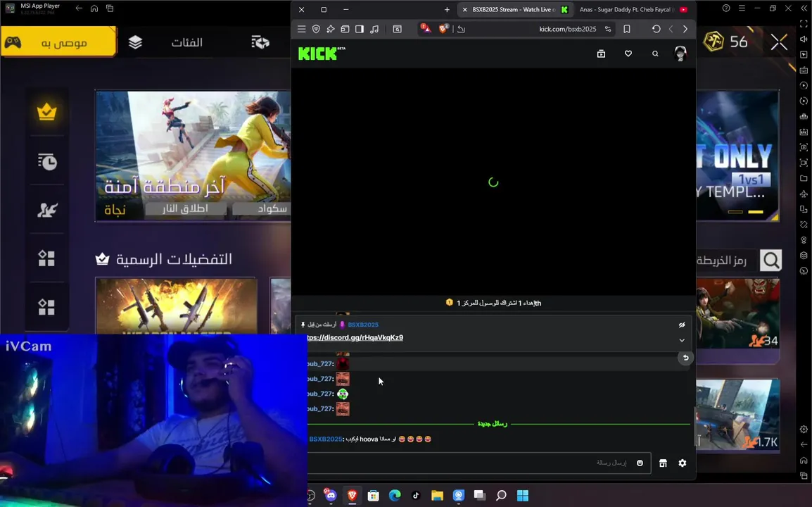Click the token coin counter showing 56

[x=725, y=42]
